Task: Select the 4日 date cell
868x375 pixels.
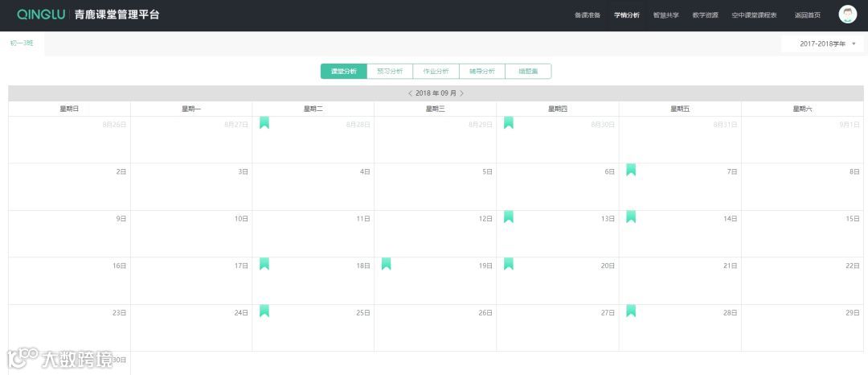Action: point(313,187)
